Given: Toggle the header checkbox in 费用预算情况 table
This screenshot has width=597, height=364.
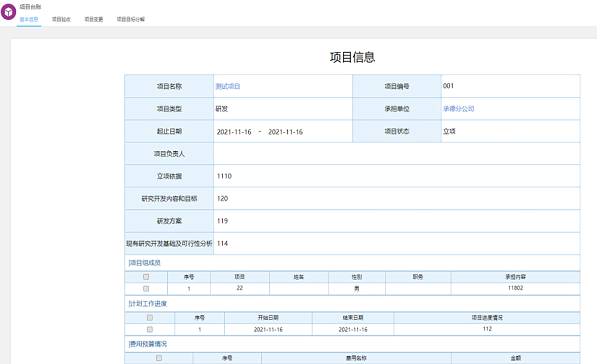Looking at the screenshot, I should pos(159,358).
